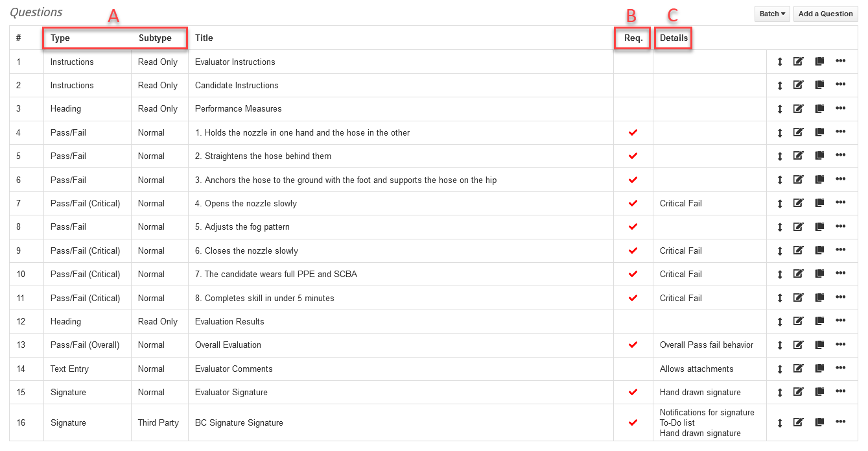Open the Batch dropdown
The height and width of the screenshot is (451, 868).
point(771,13)
